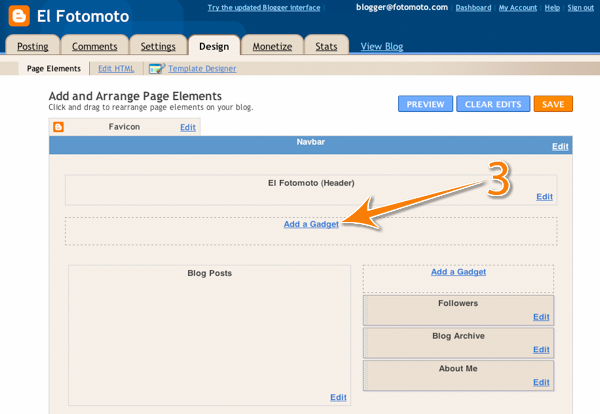
Task: Edit the Navbar element
Action: click(x=560, y=146)
